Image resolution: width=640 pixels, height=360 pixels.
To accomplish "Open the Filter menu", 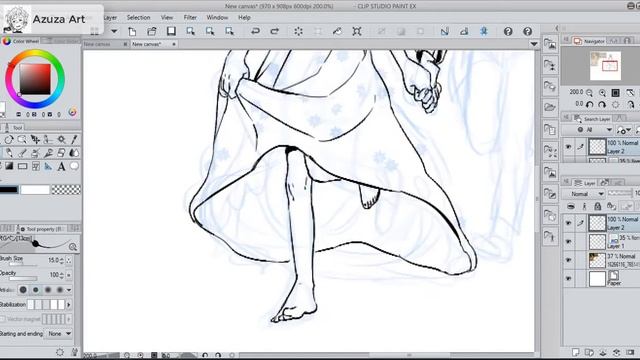I will coord(190,18).
